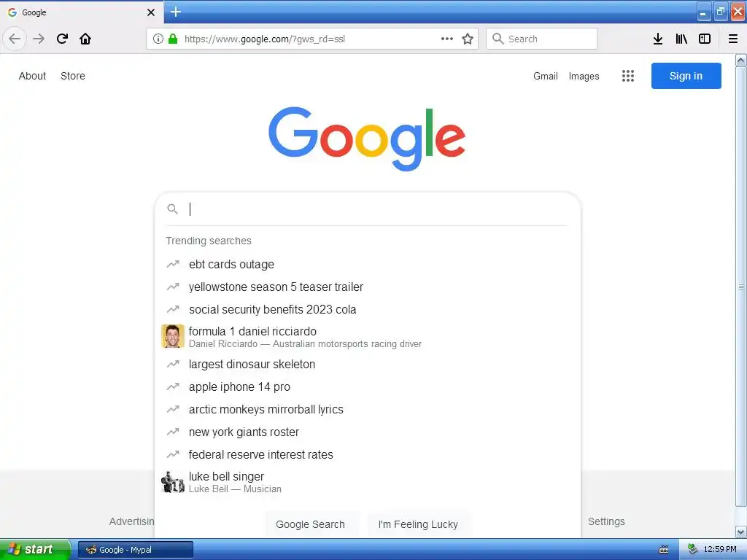Open the Images link

coord(584,76)
